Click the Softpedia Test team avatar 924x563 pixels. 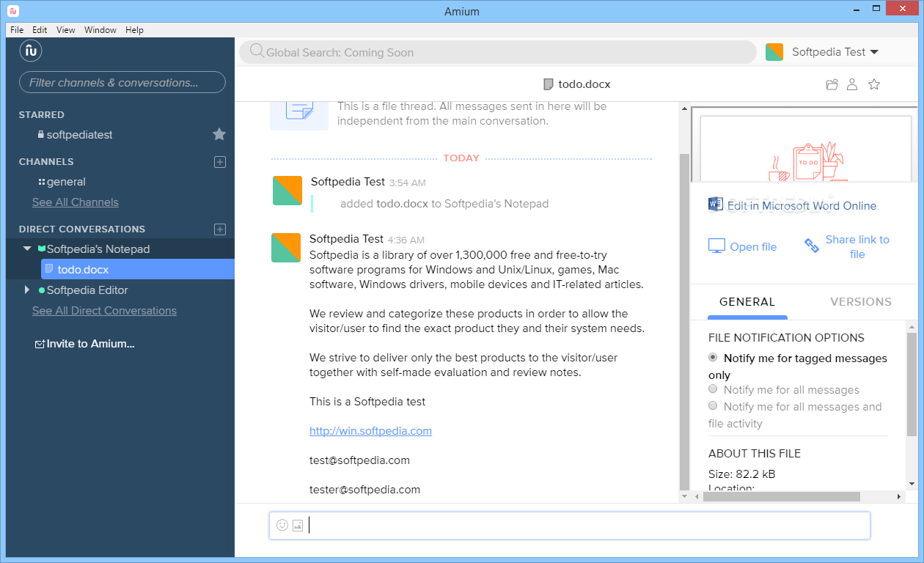pyautogui.click(x=774, y=52)
